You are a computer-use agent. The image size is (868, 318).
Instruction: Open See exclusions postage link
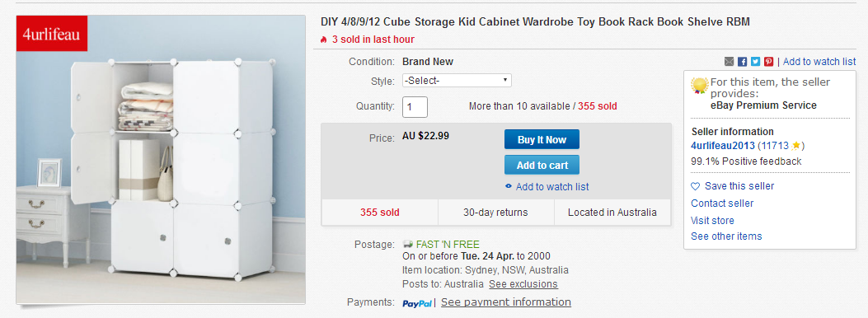click(x=523, y=283)
